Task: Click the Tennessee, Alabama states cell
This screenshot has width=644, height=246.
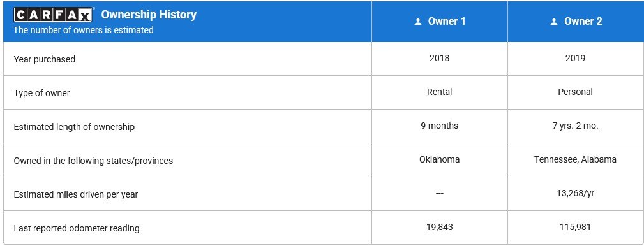Action: tap(576, 159)
